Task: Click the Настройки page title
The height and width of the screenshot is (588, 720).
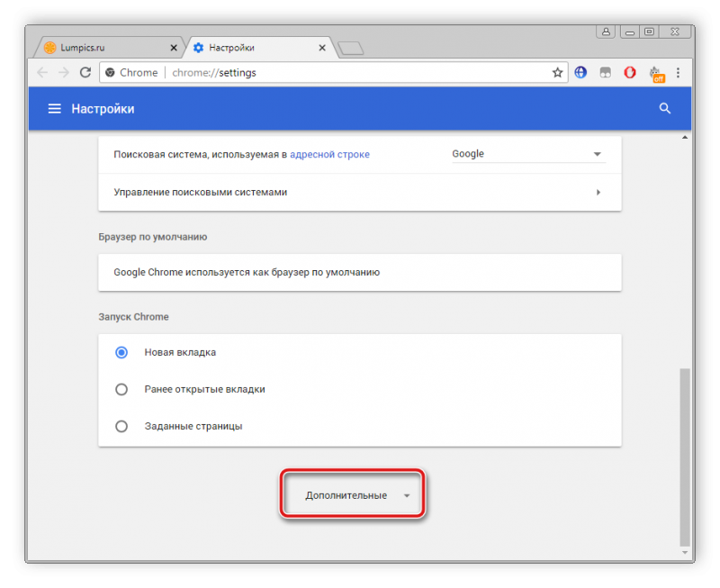Action: 103,109
